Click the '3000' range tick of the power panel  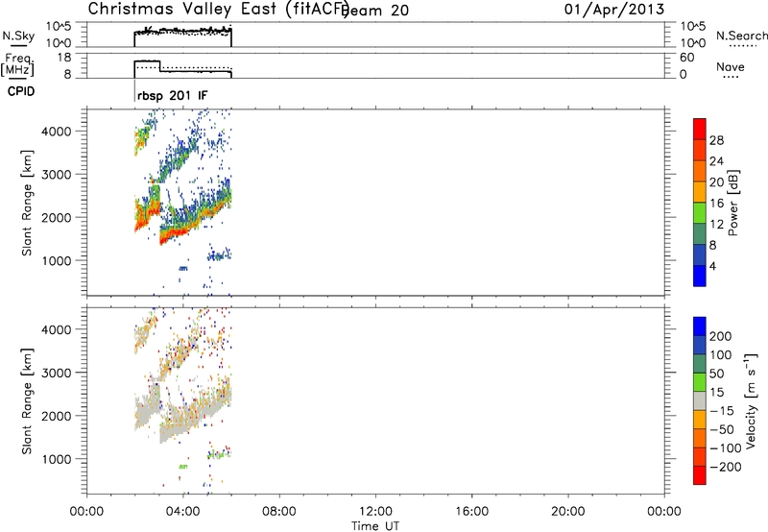point(56,175)
